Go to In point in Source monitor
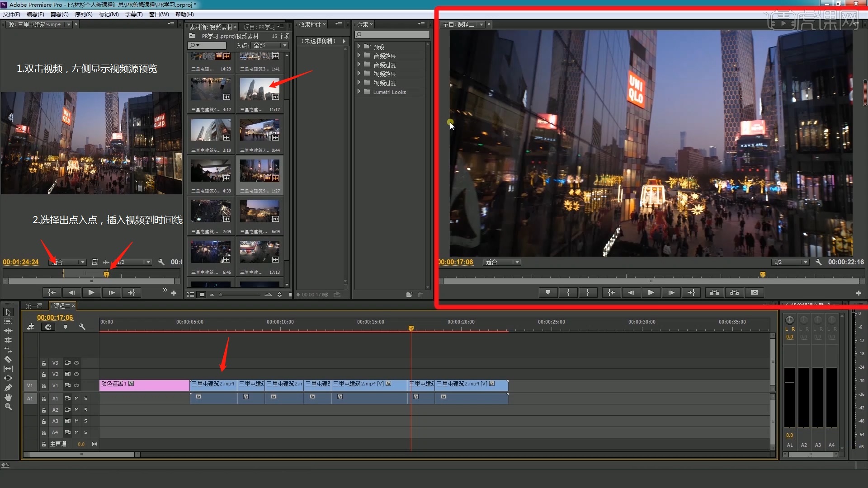868x488 pixels. click(52, 293)
